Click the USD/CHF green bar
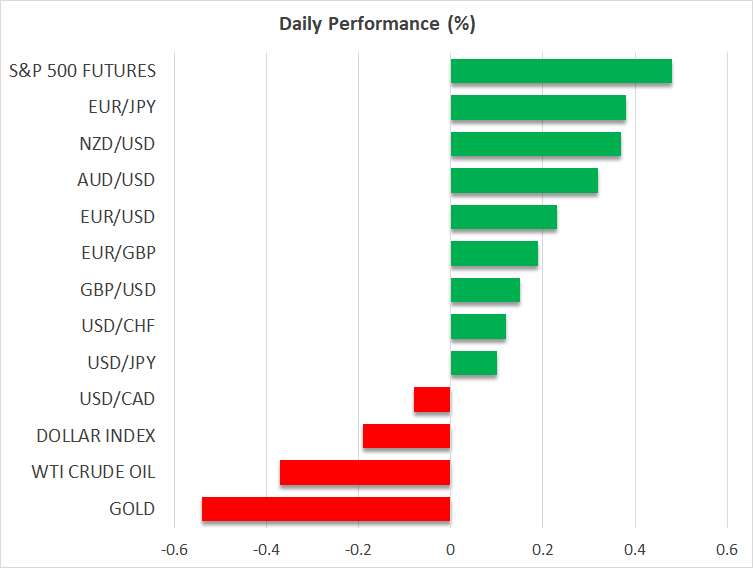The height and width of the screenshot is (568, 753). coord(478,327)
